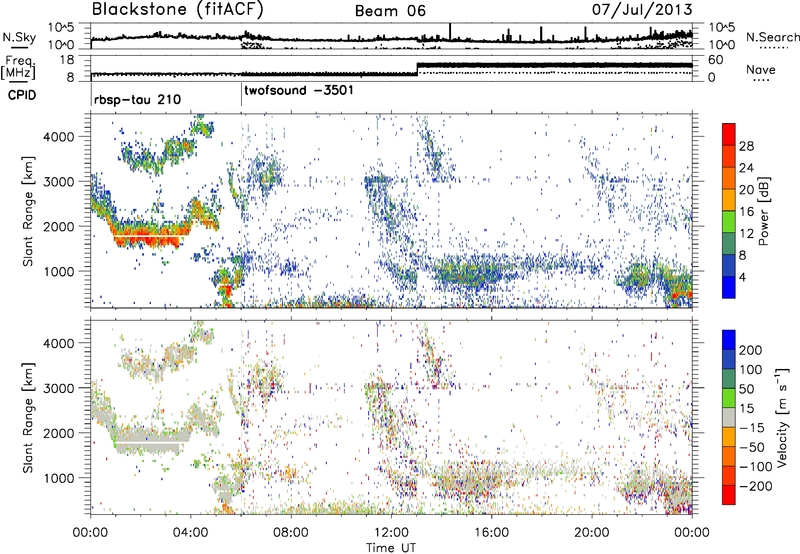The height and width of the screenshot is (554, 800).
Task: Click the '20:00' time tick label
Action: (591, 533)
